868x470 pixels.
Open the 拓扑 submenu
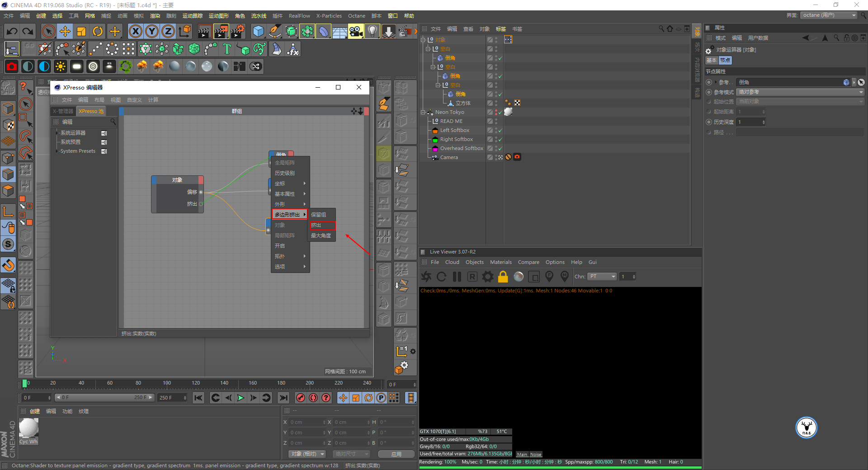click(290, 256)
